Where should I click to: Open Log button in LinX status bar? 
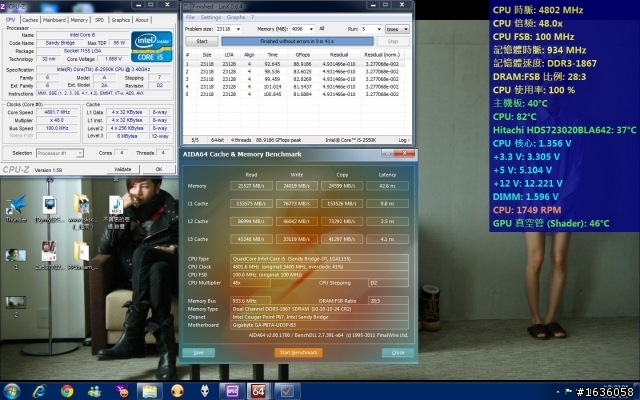point(403,140)
